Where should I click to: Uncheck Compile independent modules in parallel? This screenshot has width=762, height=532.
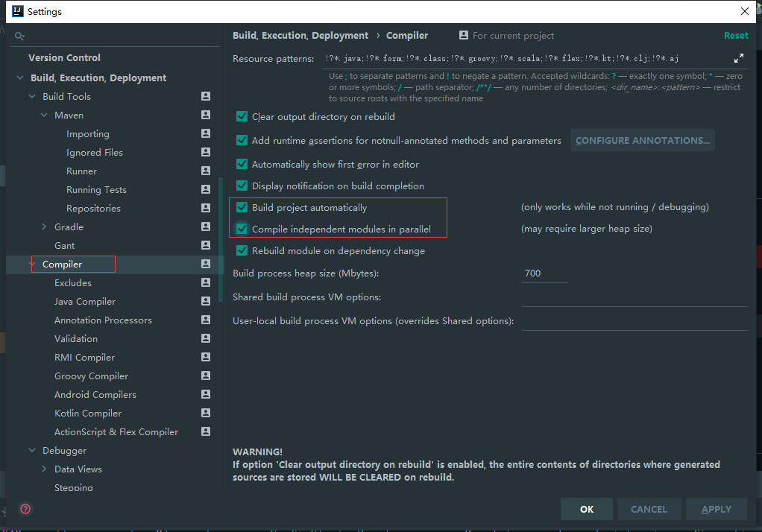tap(242, 229)
